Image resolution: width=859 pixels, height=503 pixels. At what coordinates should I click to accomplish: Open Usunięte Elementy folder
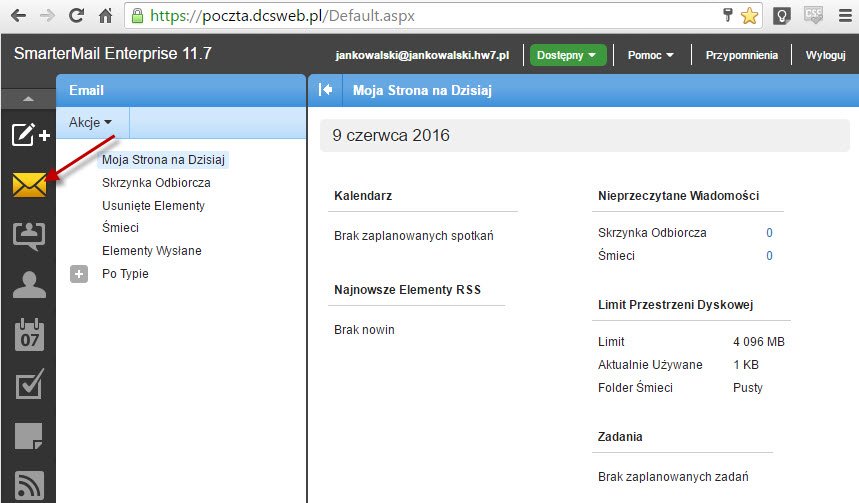click(153, 205)
